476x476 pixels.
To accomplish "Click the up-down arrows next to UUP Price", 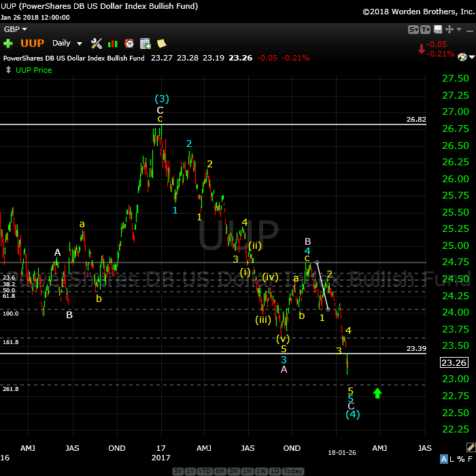I will 8,70.
